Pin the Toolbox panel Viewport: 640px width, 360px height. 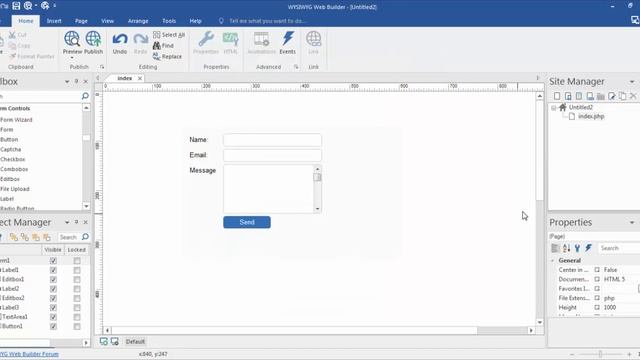point(76,82)
